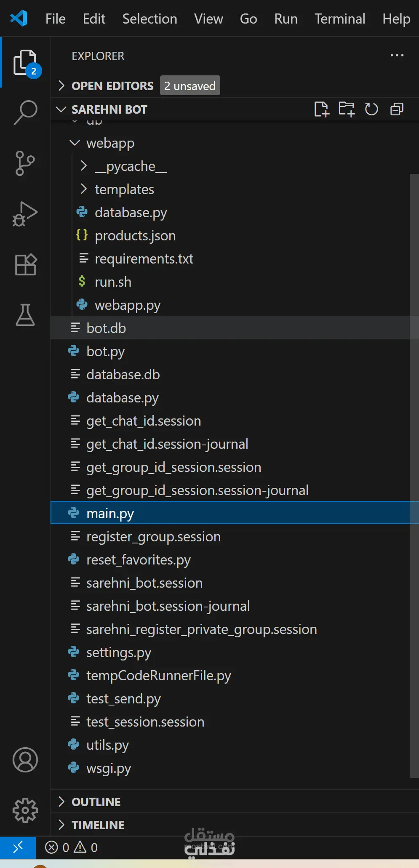Click the New File icon

coord(321,109)
